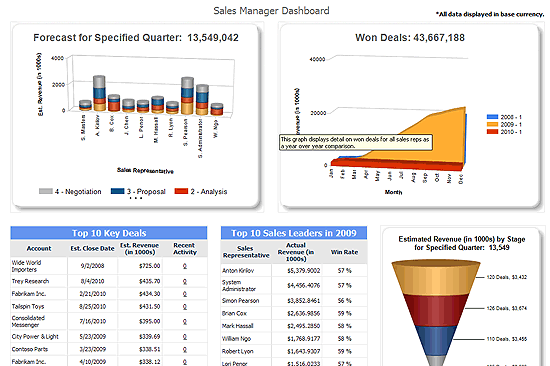The width and height of the screenshot is (550, 366).
Task: Click the blue funnel segment labeled 110 Deals
Action: click(436, 340)
